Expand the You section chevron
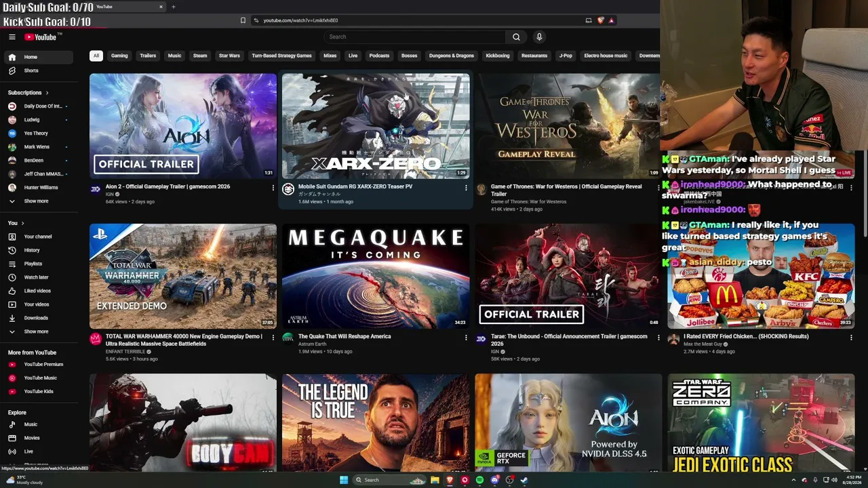 pyautogui.click(x=22, y=223)
